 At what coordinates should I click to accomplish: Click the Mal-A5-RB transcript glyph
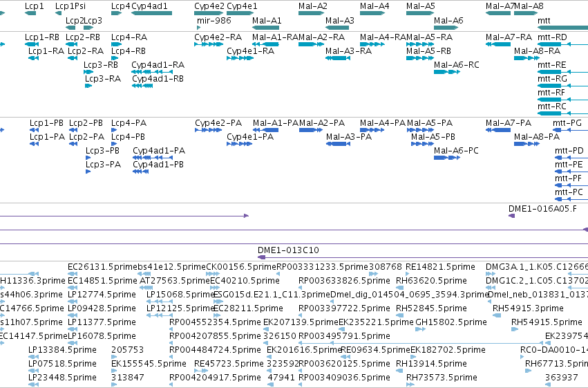click(420, 58)
